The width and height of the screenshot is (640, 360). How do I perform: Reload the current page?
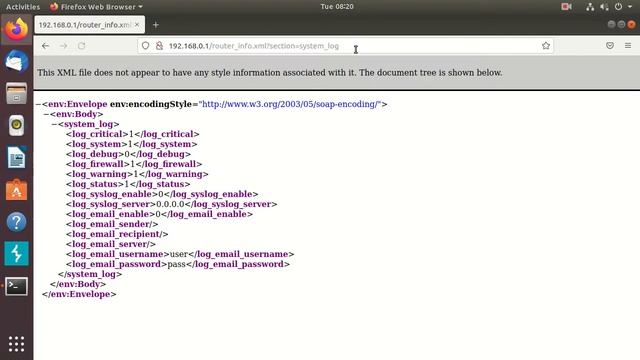pyautogui.click(x=82, y=46)
